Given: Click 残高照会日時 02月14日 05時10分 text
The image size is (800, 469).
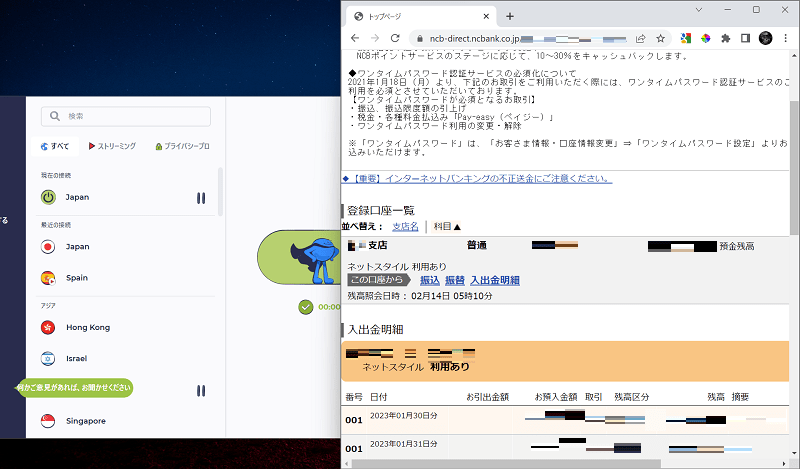Looking at the screenshot, I should coord(420,296).
